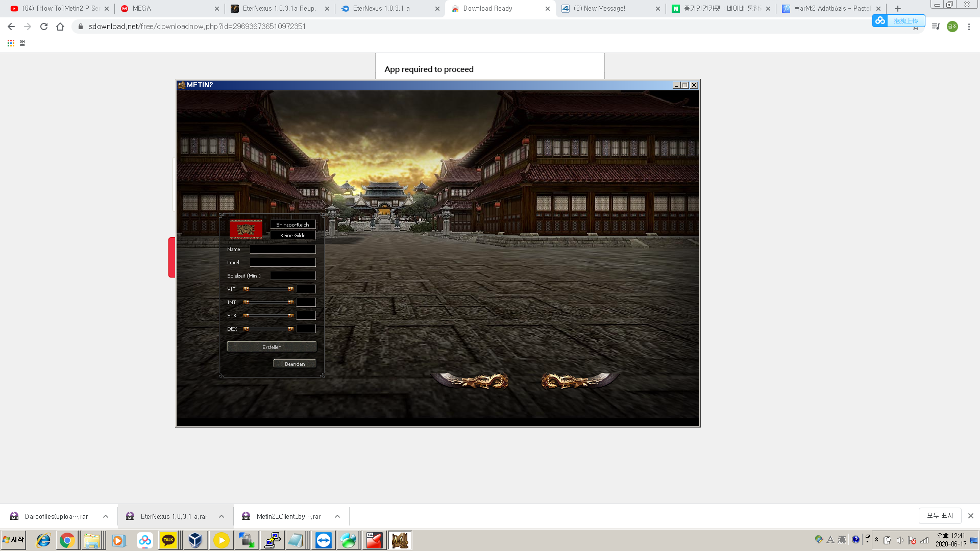Click Chrome icon in taskbar
Viewport: 980px width, 551px height.
click(x=67, y=540)
